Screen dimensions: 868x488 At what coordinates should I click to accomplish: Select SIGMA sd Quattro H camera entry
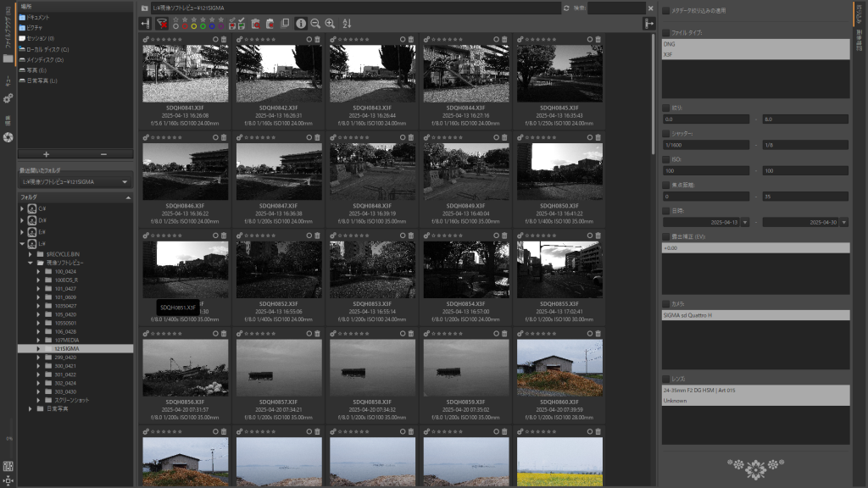[x=755, y=315]
